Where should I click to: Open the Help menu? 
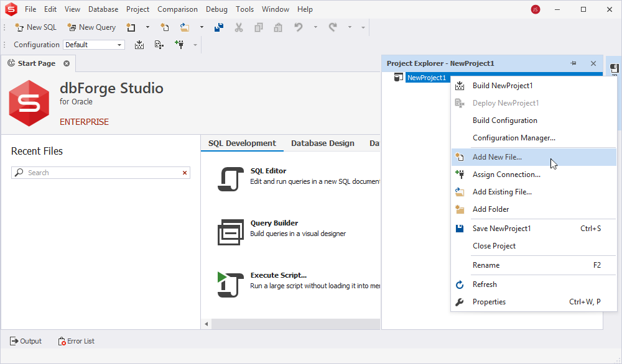click(x=305, y=9)
